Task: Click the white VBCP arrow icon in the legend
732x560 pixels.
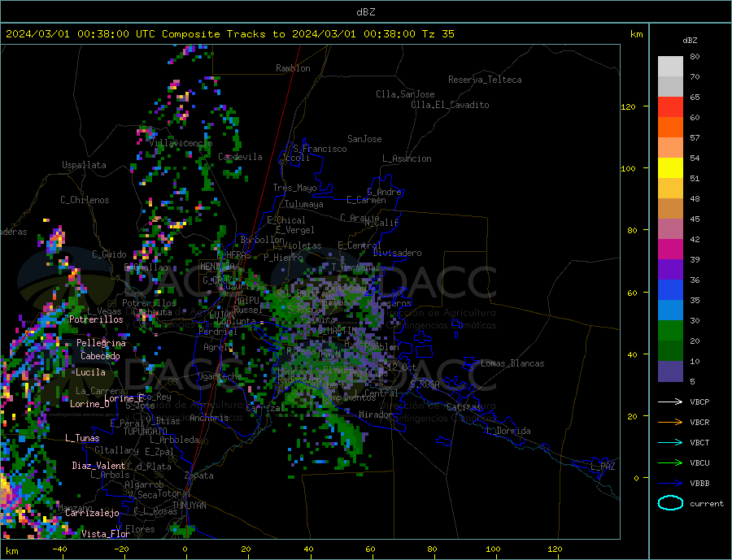Action: [670, 402]
